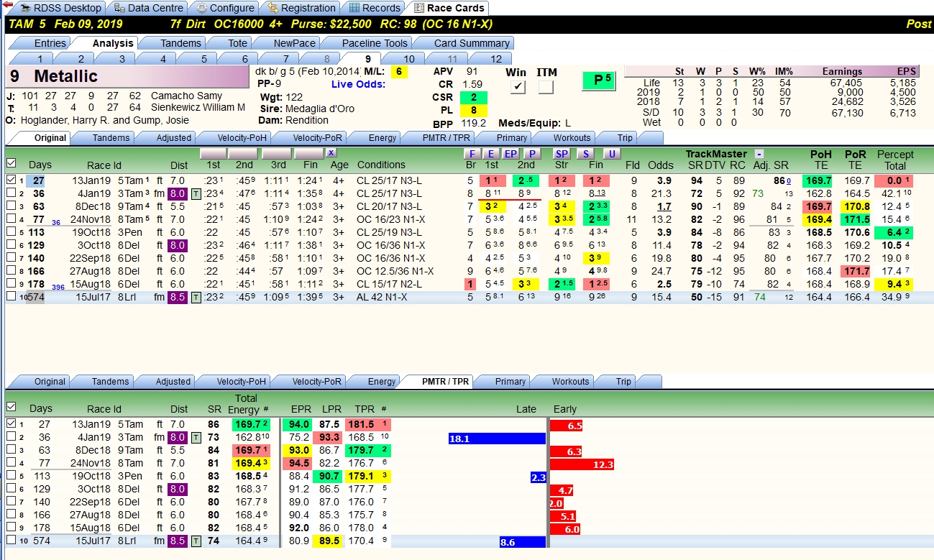Click the U column header button
This screenshot has height=560, width=934.
tap(612, 153)
